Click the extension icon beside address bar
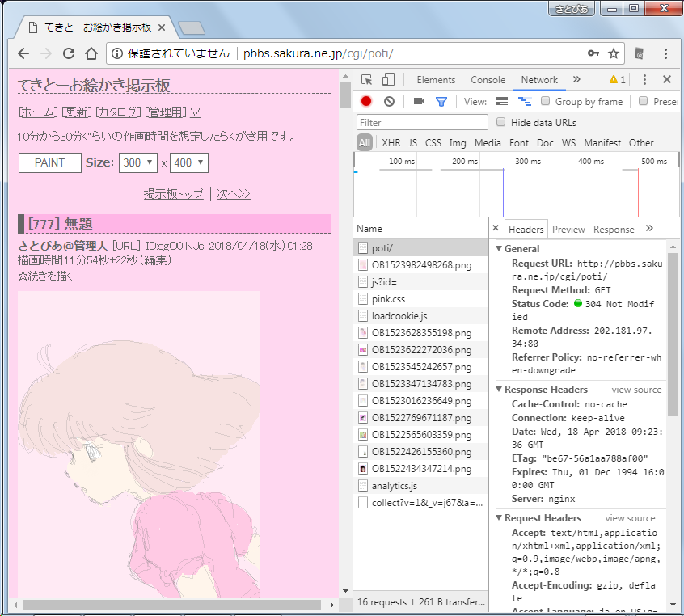 coord(639,53)
